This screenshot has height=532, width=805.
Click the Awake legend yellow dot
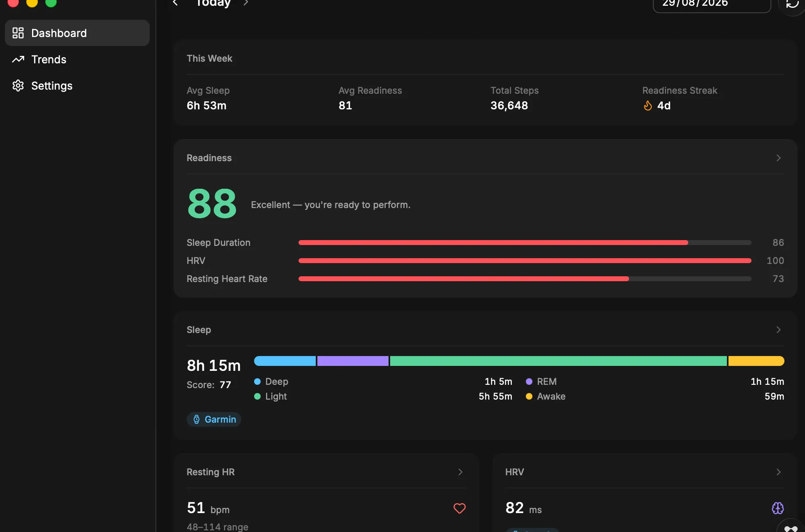[529, 396]
